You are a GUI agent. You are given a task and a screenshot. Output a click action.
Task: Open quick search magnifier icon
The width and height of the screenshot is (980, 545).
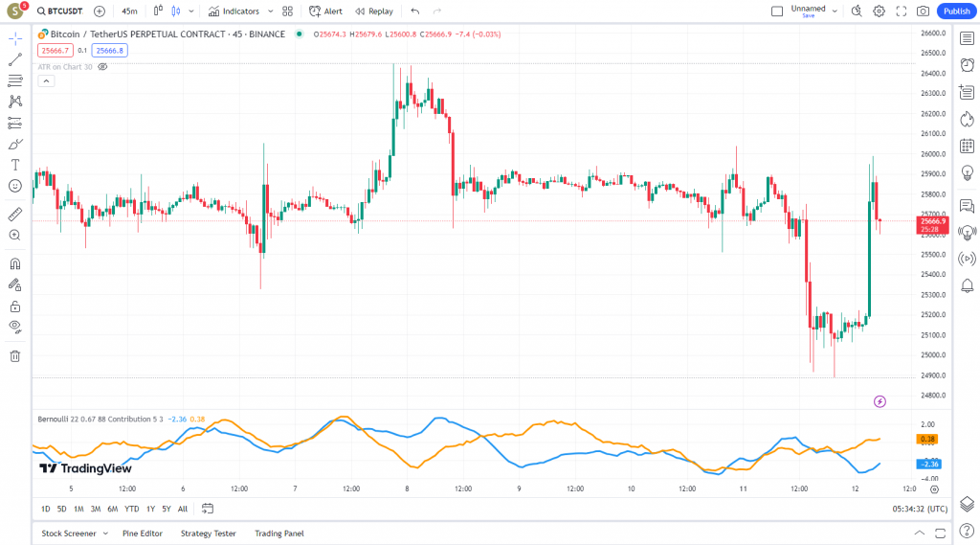857,11
